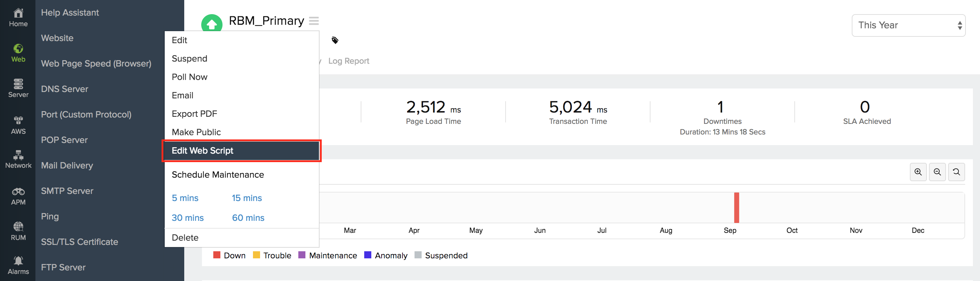Image resolution: width=980 pixels, height=281 pixels.
Task: Select Poll Now from the menu
Action: click(x=190, y=77)
